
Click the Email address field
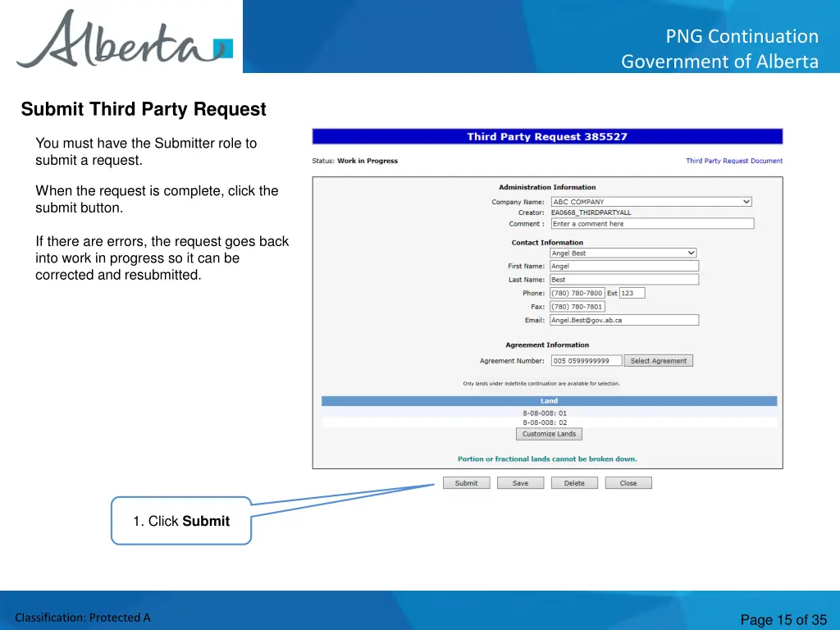(x=623, y=320)
